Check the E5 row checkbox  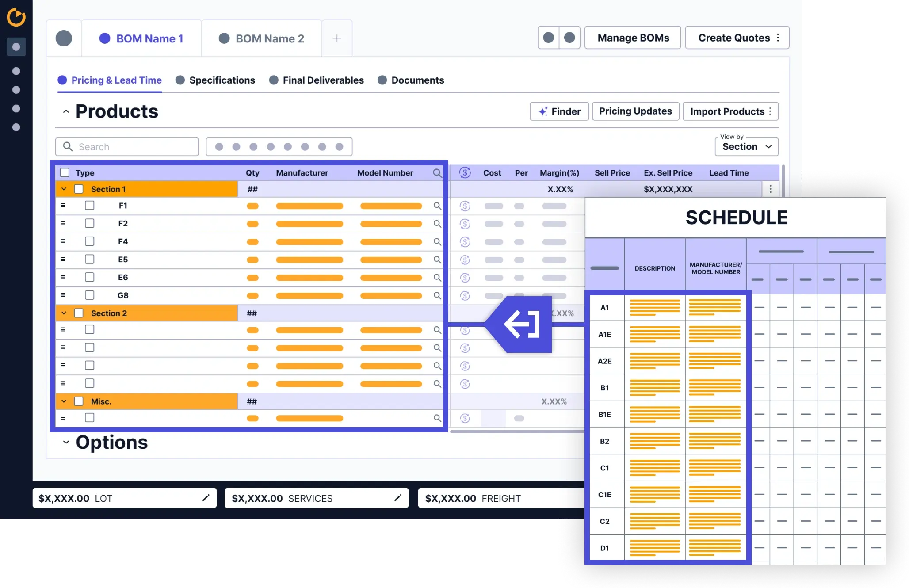click(x=90, y=259)
